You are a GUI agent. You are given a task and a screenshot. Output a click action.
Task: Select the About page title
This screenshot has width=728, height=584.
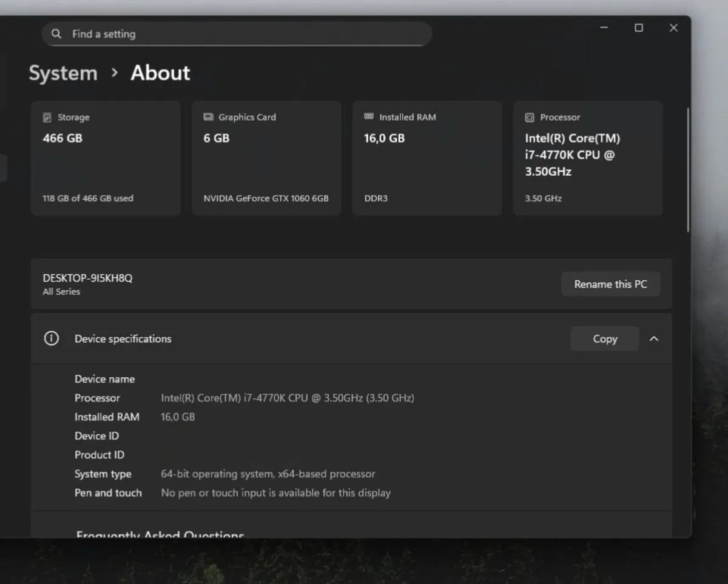pos(160,73)
